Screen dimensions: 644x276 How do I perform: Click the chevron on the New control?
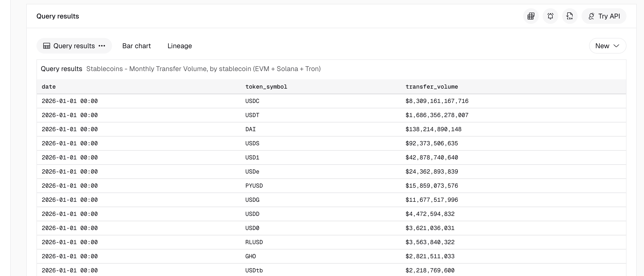click(x=616, y=46)
